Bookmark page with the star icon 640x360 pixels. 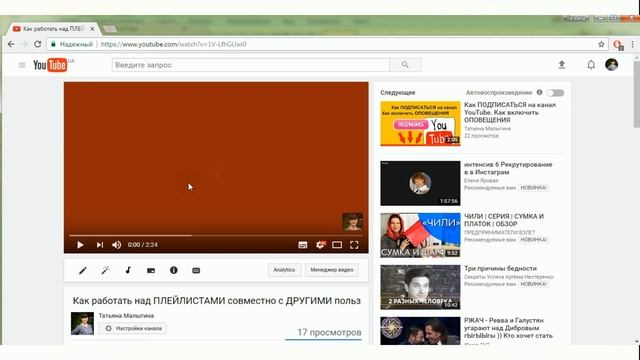pos(601,44)
